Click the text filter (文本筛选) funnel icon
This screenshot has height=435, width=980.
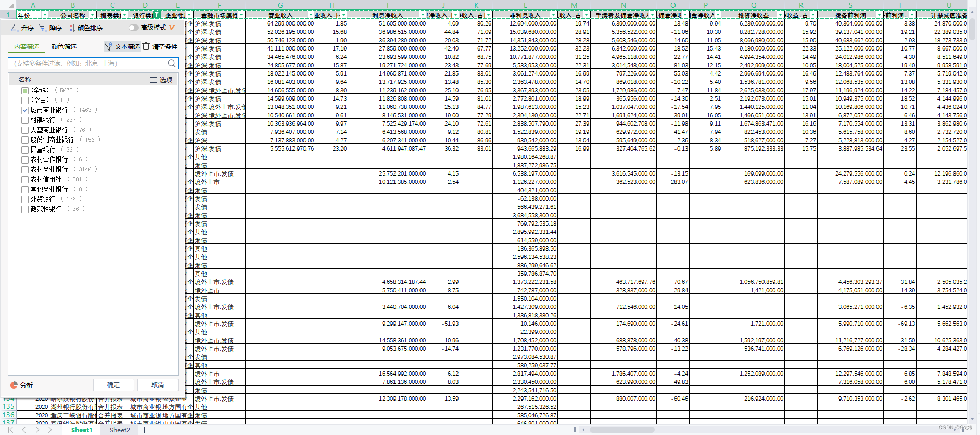108,46
